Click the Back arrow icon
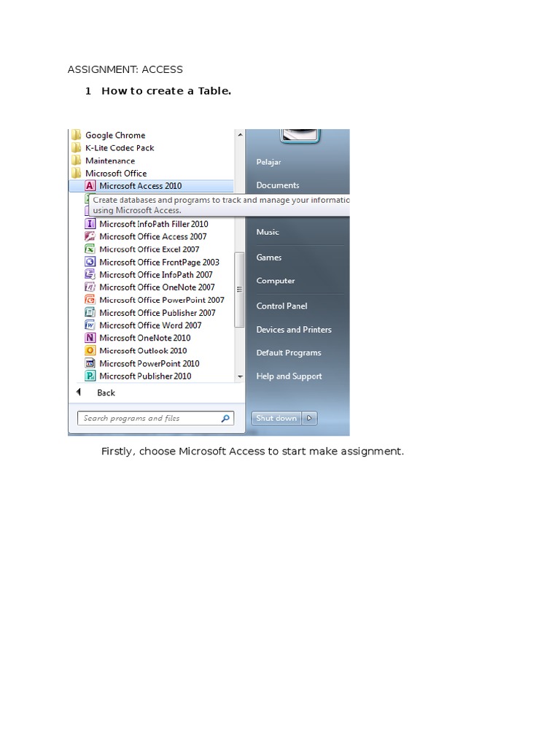This screenshot has width=560, height=747. 79,392
